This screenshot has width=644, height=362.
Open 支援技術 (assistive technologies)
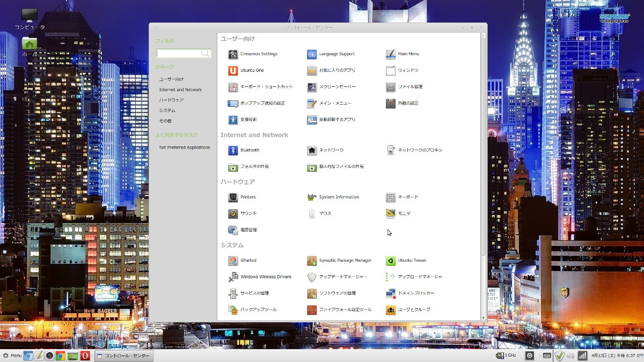click(x=243, y=120)
